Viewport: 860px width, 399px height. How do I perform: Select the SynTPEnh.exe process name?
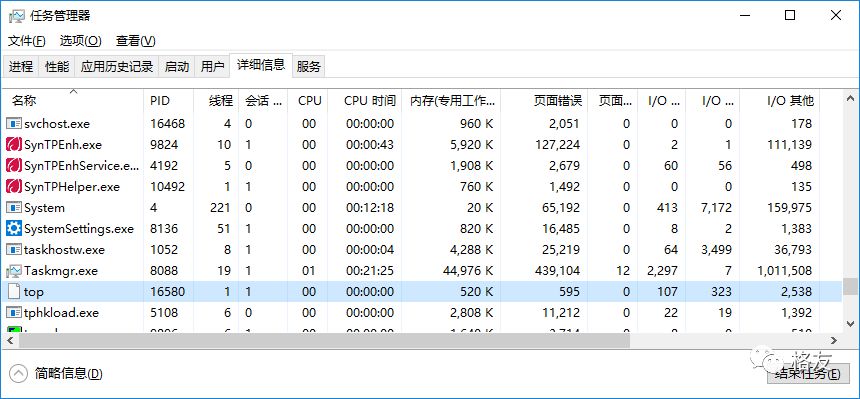pyautogui.click(x=63, y=145)
